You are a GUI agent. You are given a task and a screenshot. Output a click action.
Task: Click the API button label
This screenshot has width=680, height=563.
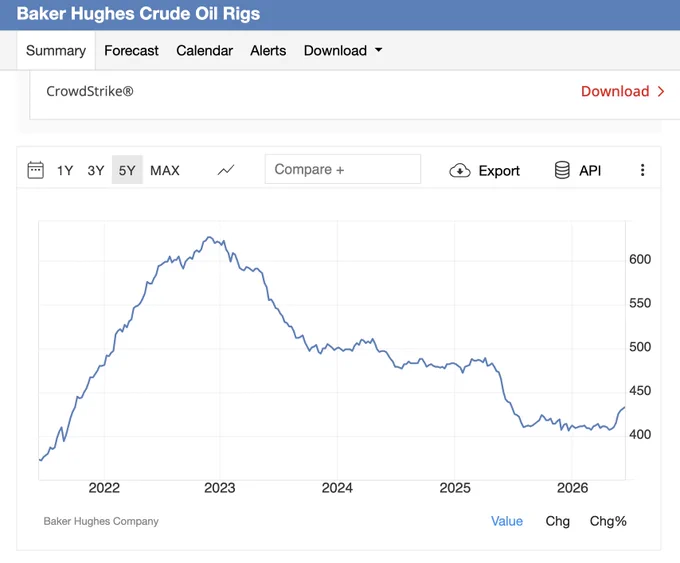590,170
